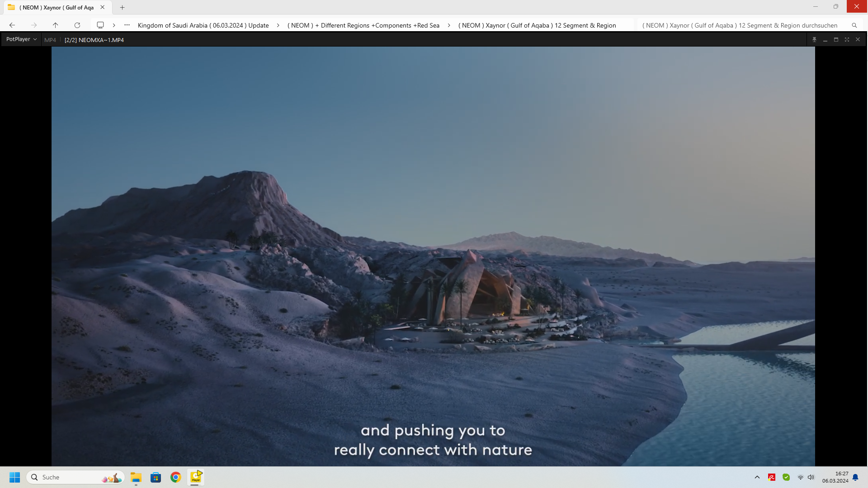
Task: Maximize the PotPlayer window
Action: click(836, 40)
